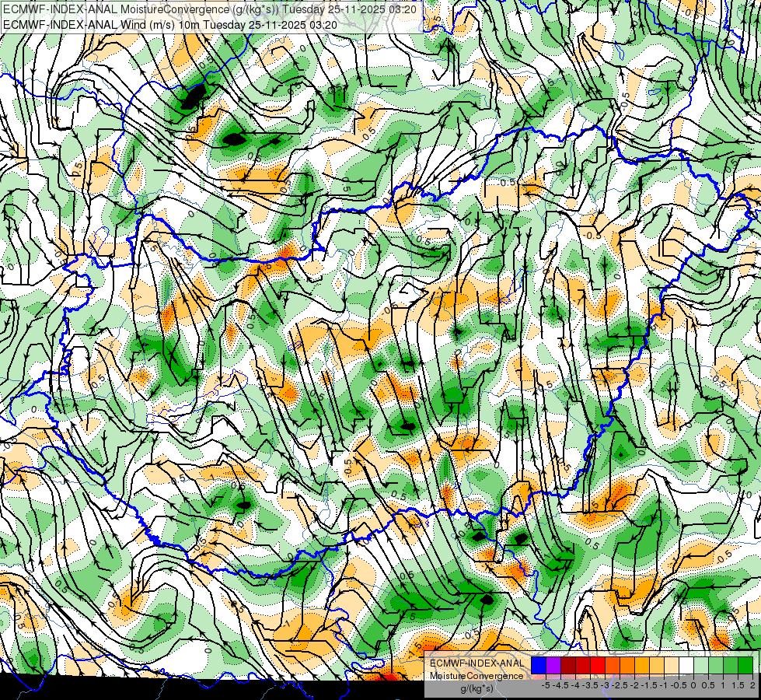Pick the medium green swatch between 1 and 1.5
The width and height of the screenshot is (761, 700).
click(x=731, y=666)
